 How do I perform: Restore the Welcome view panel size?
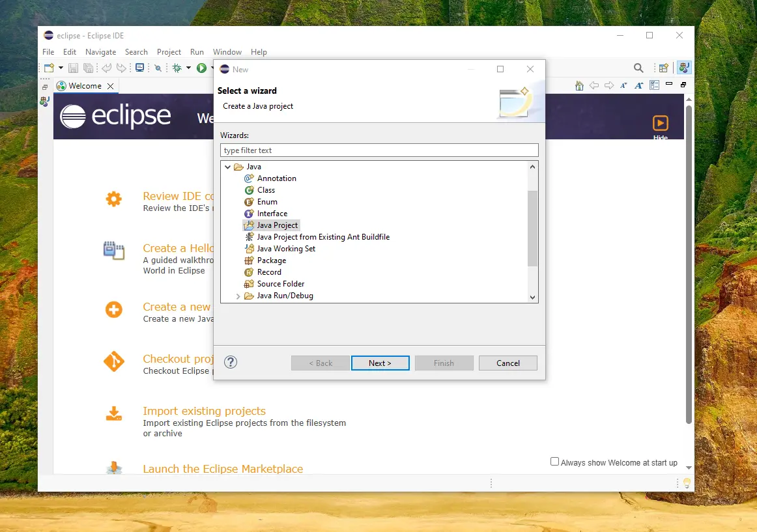coord(683,85)
